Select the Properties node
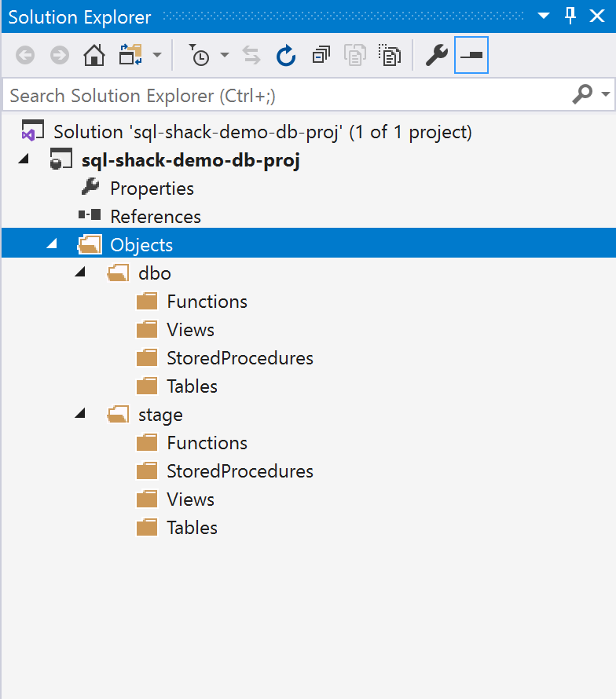The height and width of the screenshot is (699, 616). tap(152, 188)
